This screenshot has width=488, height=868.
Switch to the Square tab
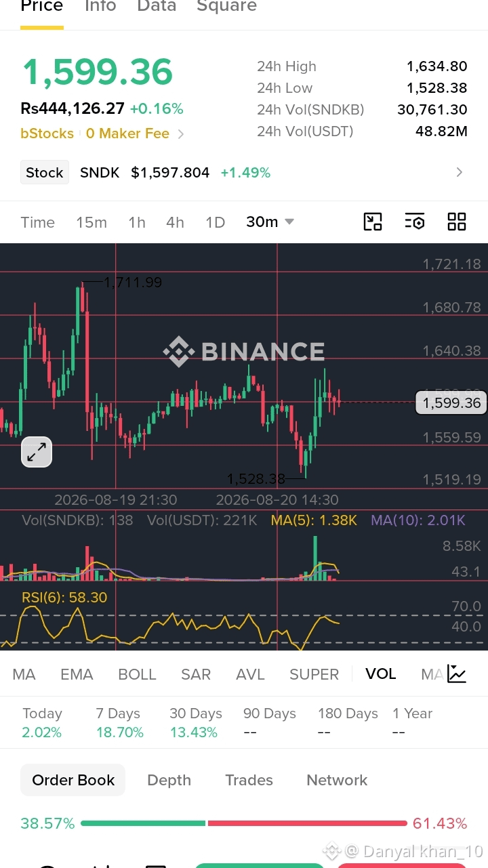(226, 7)
